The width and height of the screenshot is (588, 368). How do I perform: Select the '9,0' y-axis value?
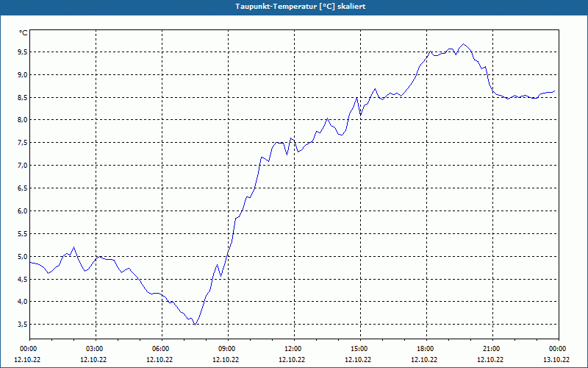point(23,75)
